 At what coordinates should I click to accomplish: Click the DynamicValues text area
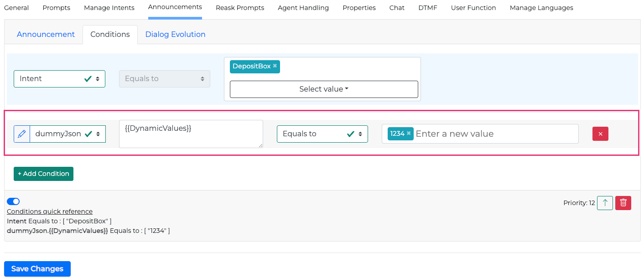pos(191,134)
